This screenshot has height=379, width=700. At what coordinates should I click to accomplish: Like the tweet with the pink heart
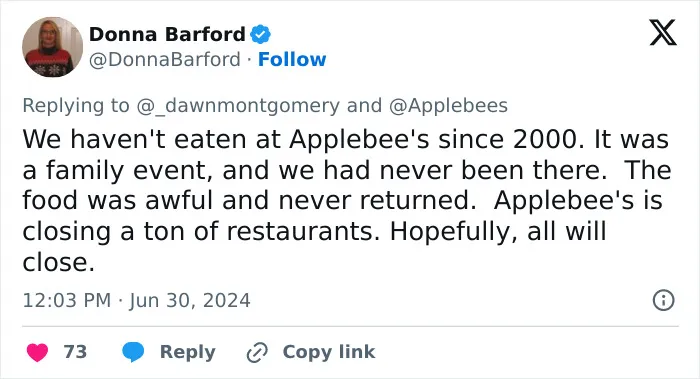[37, 352]
